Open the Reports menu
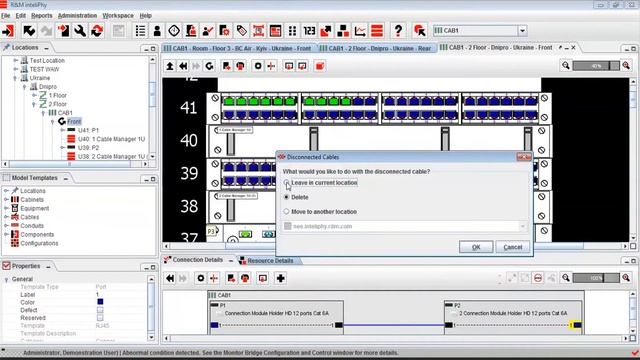640x360 pixels. (x=42, y=16)
